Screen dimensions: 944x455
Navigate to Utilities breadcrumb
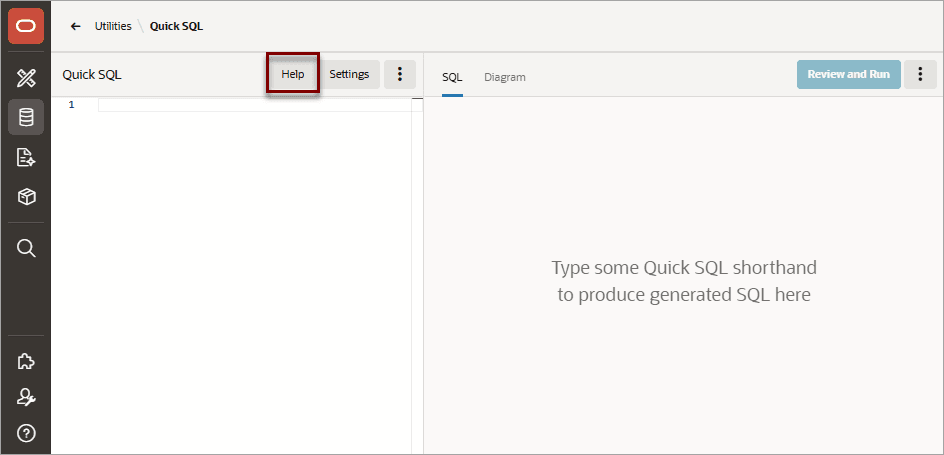tap(113, 26)
